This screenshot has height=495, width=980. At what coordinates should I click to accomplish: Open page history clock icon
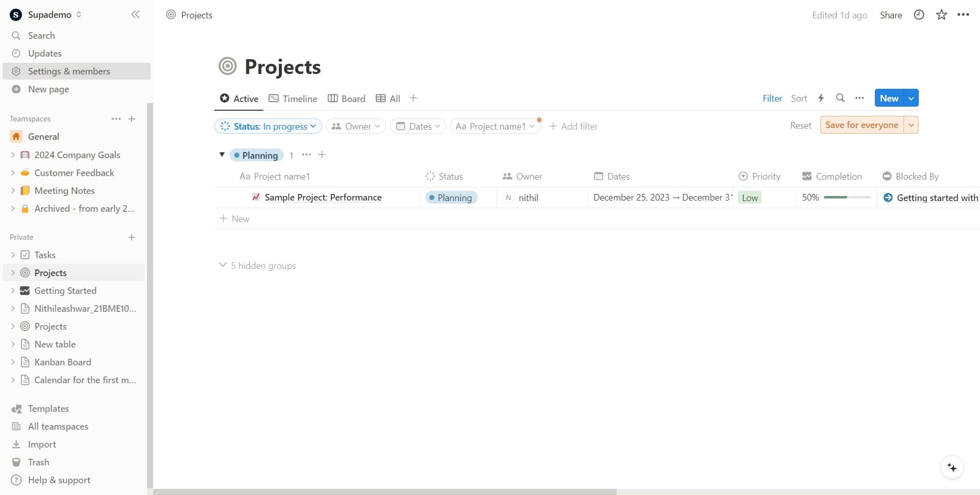coord(919,15)
